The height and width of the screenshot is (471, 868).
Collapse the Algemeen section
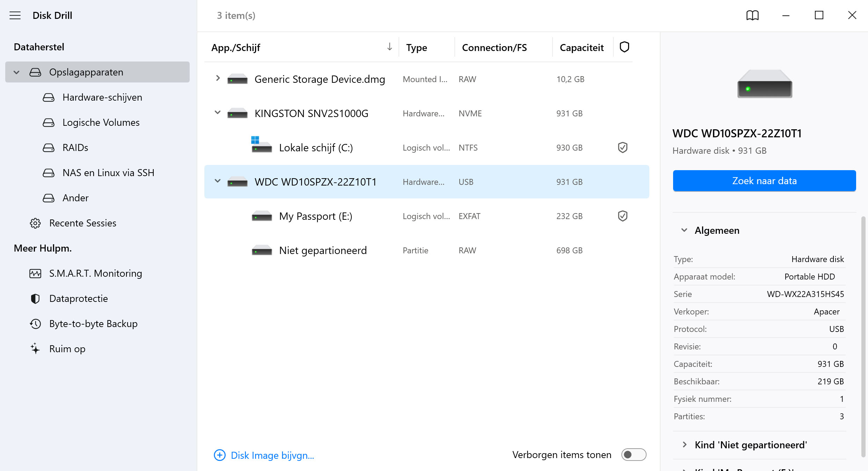[x=684, y=230]
